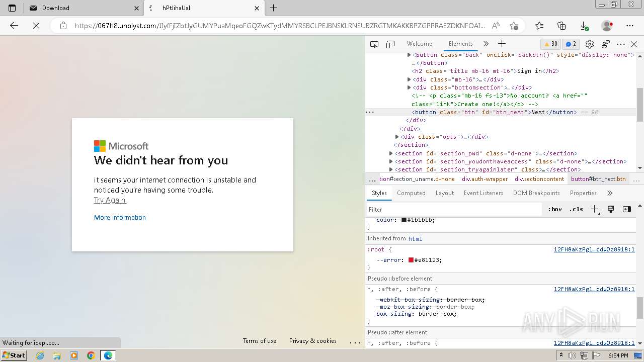Screen dimensions: 644x362
Task: Open Terms of use link
Action: [260, 341]
